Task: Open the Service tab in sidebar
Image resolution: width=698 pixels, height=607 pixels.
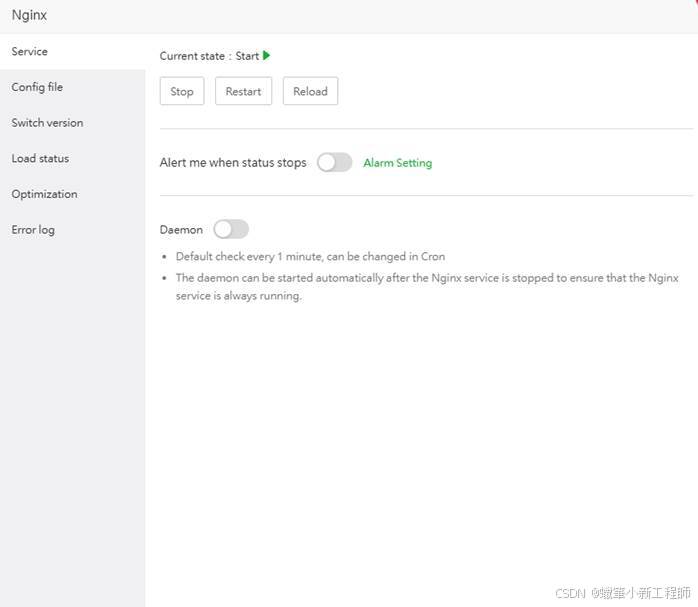Action: pos(73,52)
